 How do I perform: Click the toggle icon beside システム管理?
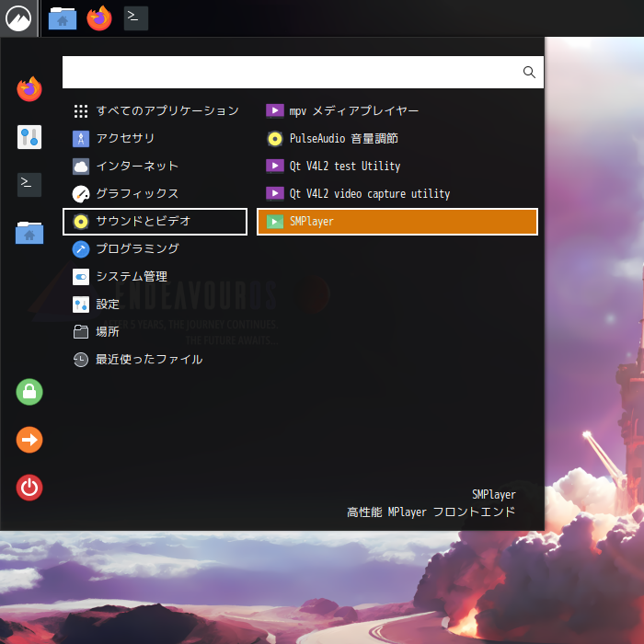pyautogui.click(x=81, y=277)
